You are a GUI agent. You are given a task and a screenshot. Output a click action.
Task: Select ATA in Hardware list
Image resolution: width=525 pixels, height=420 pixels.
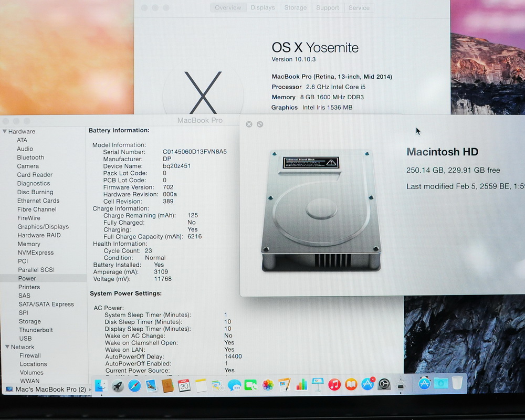(22, 140)
